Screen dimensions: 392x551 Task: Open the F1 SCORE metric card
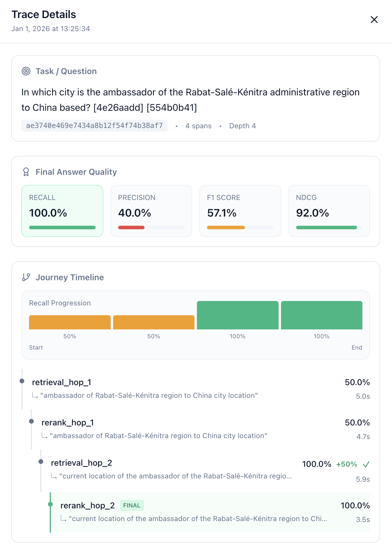(240, 211)
